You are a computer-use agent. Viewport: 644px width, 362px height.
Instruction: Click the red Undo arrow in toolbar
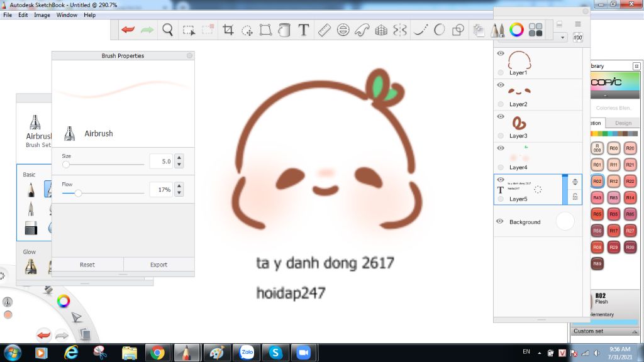[128, 30]
